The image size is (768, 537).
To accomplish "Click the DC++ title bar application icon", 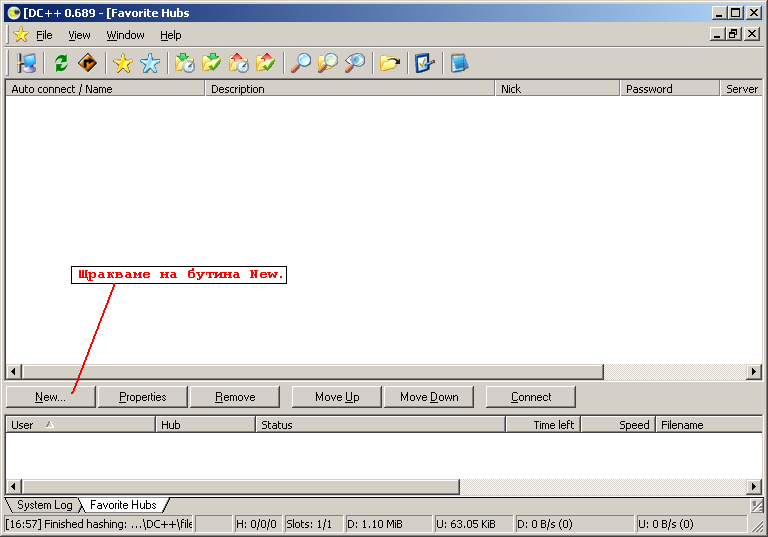I will click(x=14, y=13).
